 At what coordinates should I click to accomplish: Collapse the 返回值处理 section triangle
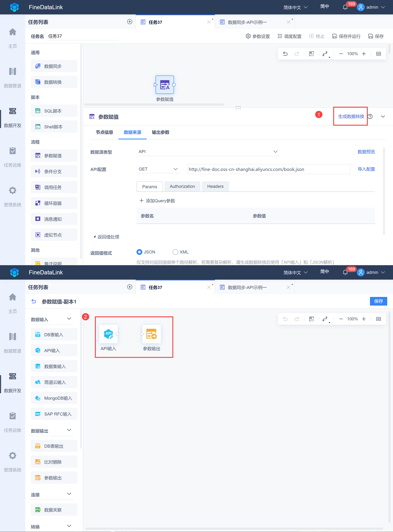click(x=94, y=237)
